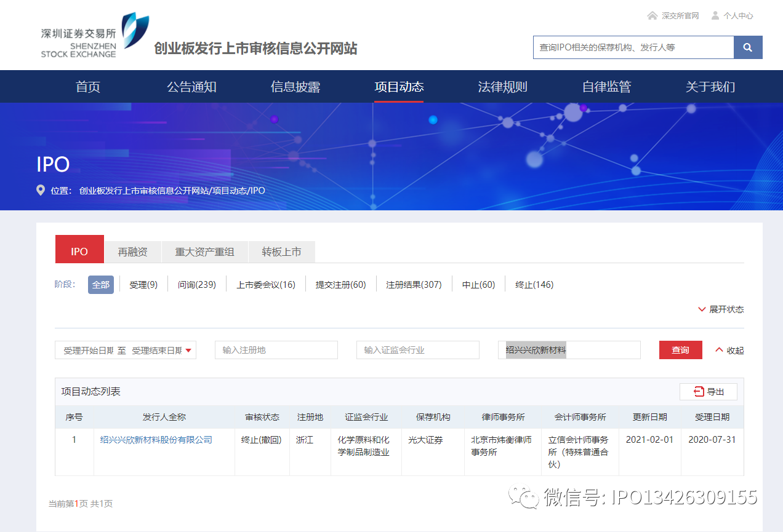783x532 pixels.
Task: Select 项目动态 navigation item
Action: (x=399, y=87)
